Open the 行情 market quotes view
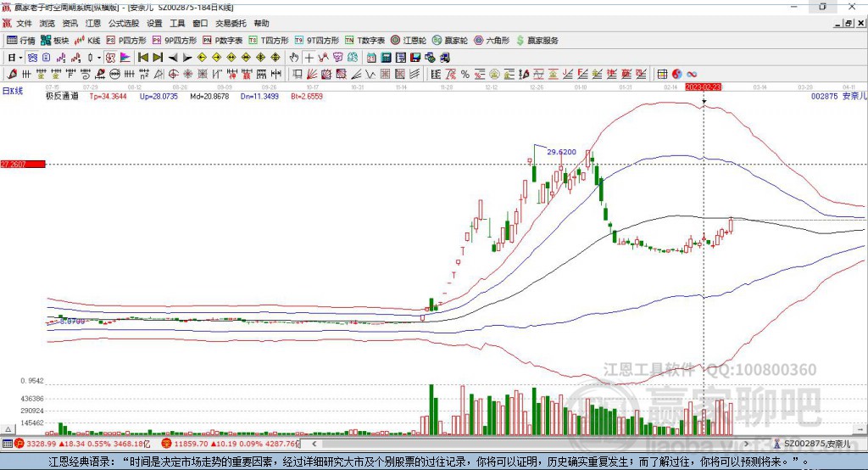The image size is (868, 470). [x=20, y=41]
